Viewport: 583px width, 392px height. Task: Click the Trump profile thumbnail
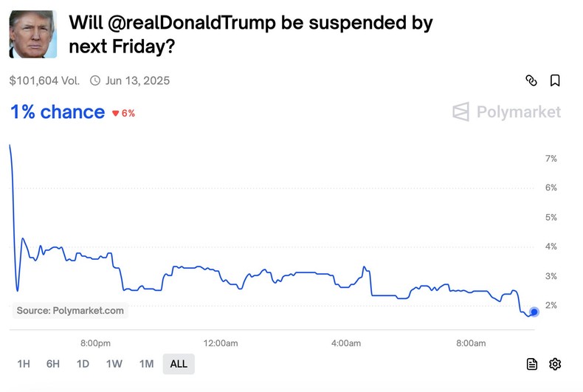pyautogui.click(x=33, y=34)
